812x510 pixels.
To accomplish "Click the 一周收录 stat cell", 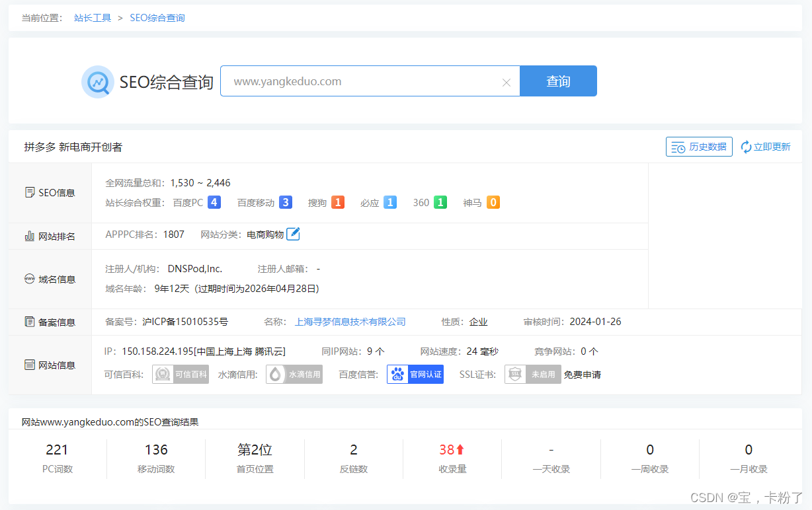I will pyautogui.click(x=650, y=459).
